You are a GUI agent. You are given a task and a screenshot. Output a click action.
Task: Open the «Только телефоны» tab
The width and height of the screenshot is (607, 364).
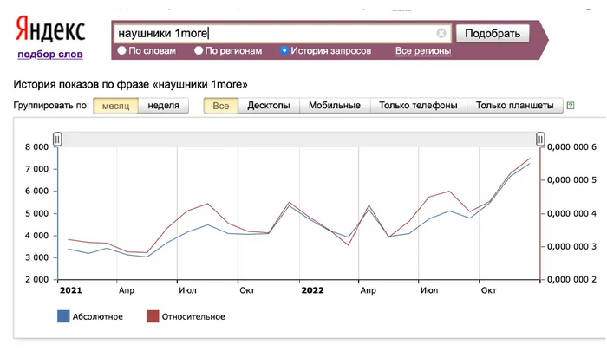point(419,106)
